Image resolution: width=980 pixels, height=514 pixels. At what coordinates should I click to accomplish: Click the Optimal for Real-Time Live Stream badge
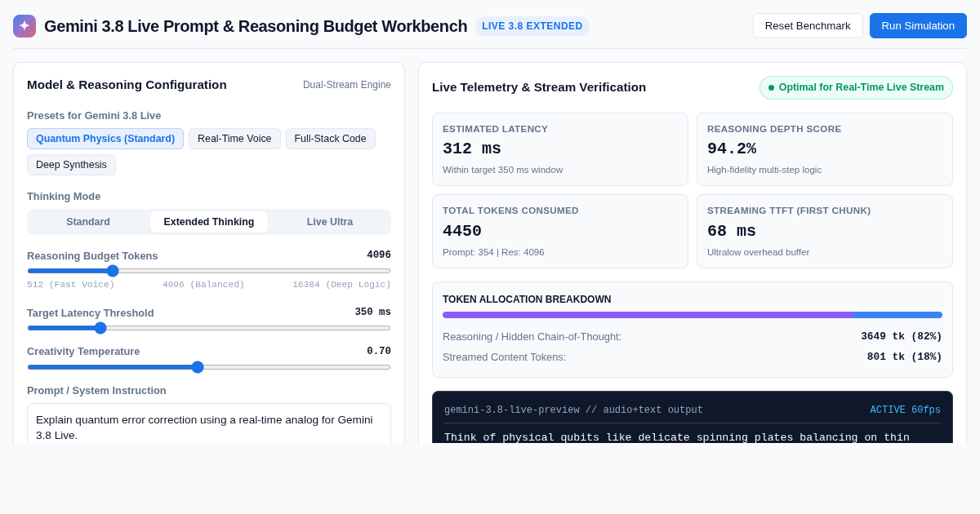(856, 87)
